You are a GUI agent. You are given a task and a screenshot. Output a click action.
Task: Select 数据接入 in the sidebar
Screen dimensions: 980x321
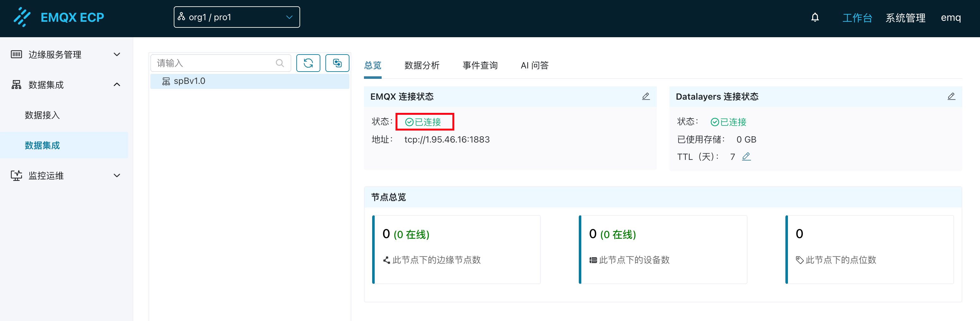(42, 115)
